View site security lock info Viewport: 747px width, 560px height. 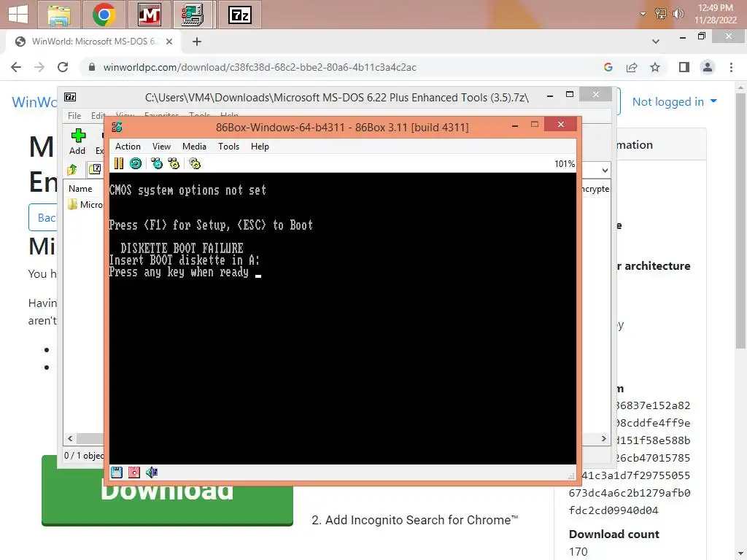click(91, 67)
